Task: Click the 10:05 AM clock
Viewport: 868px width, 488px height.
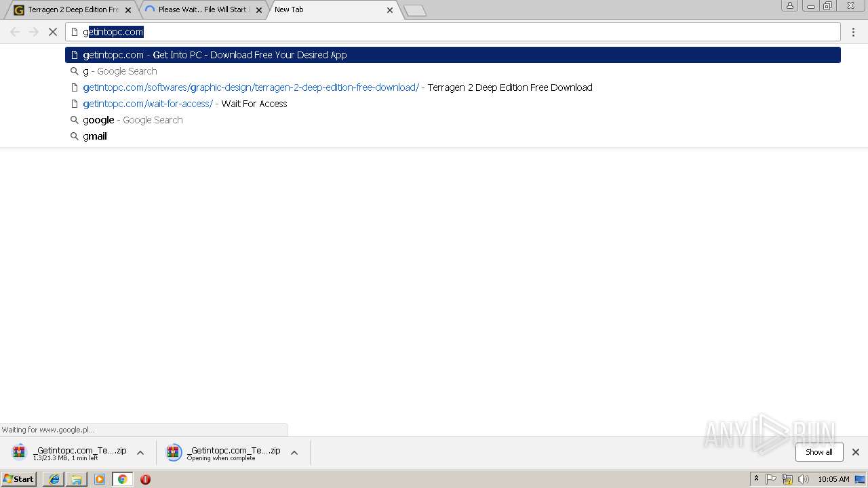Action: pos(833,479)
